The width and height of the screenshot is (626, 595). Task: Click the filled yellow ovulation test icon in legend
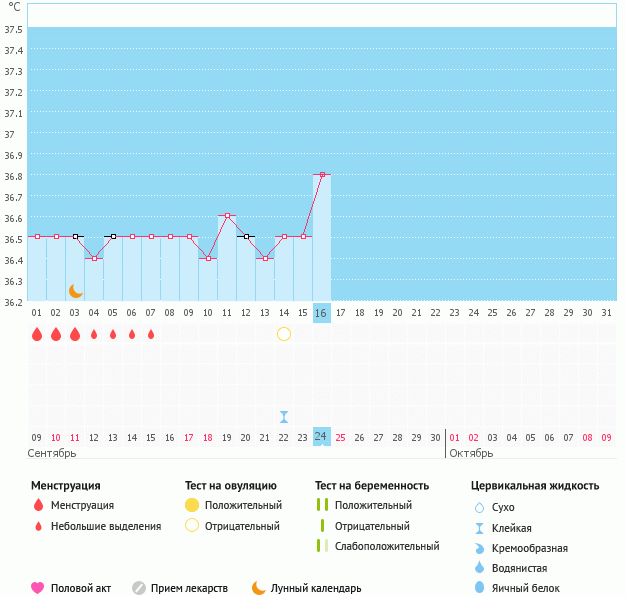pos(192,505)
